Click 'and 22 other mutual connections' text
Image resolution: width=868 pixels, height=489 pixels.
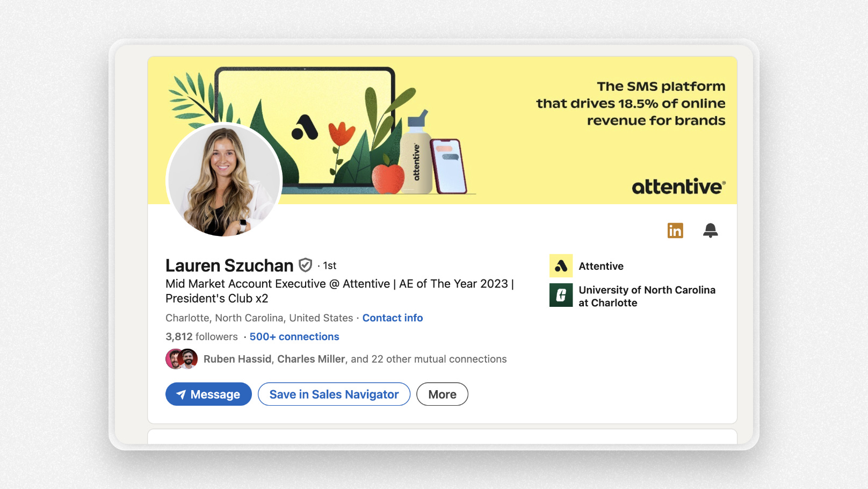coord(429,359)
